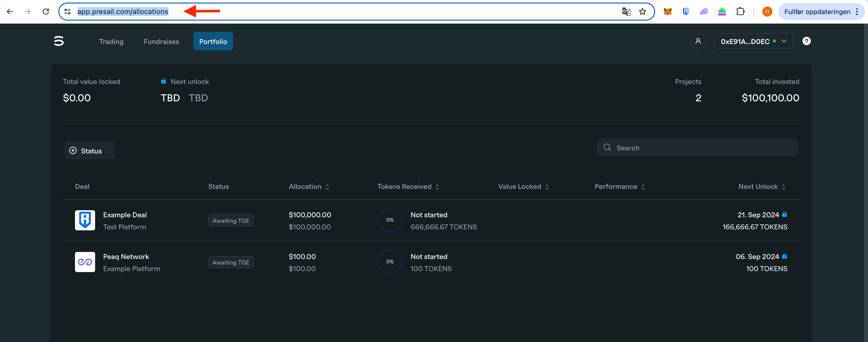Open the extensions puzzle-piece menu

click(740, 12)
